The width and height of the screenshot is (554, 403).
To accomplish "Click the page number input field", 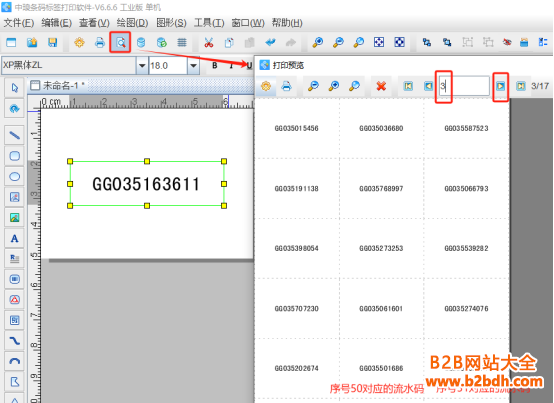I will tap(464, 86).
